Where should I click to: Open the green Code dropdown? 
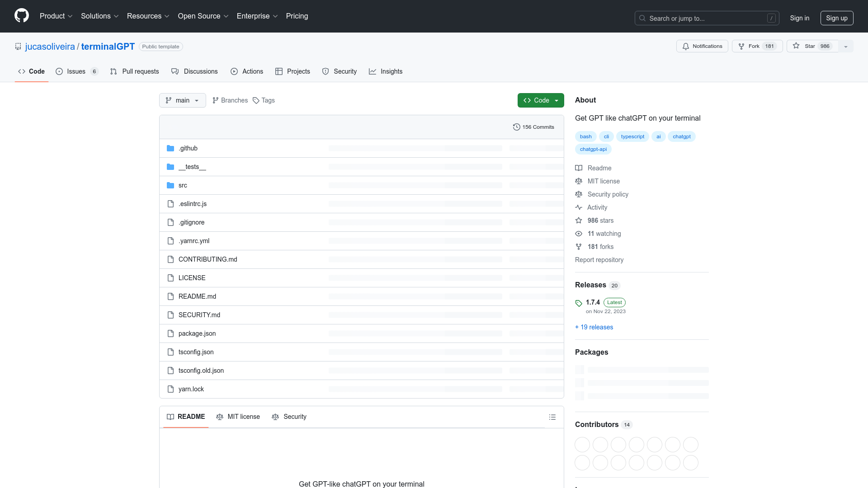(541, 100)
